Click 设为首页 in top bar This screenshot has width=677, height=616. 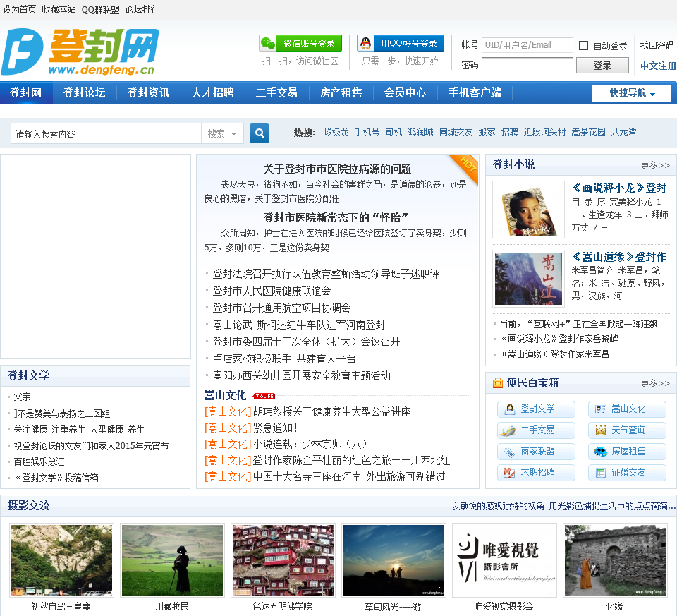click(x=20, y=9)
